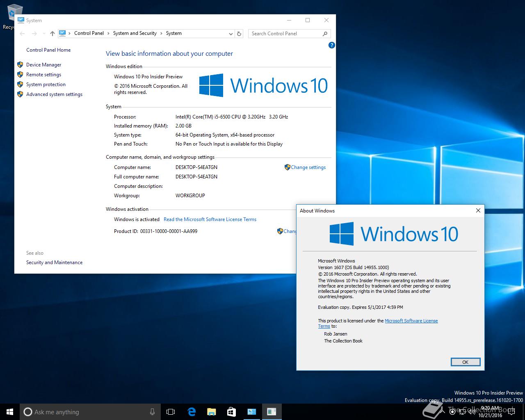The image size is (525, 420).
Task: Open the Start menu
Action: [10, 412]
